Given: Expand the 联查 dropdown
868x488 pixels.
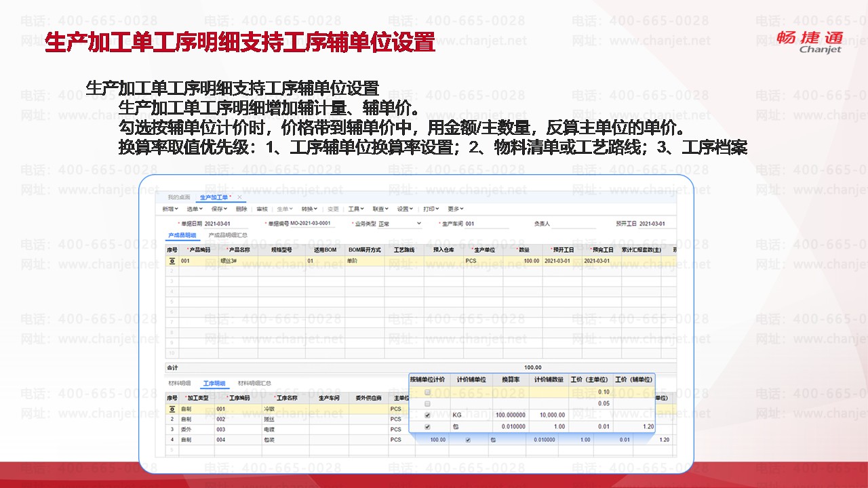Looking at the screenshot, I should click(x=380, y=209).
